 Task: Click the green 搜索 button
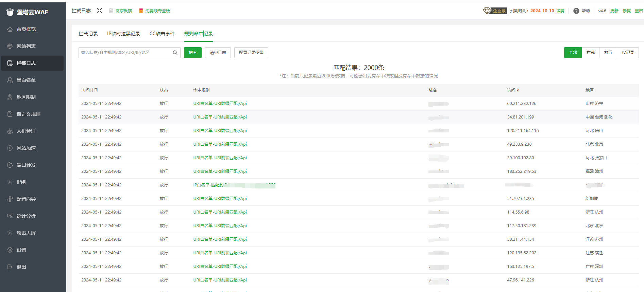pyautogui.click(x=193, y=53)
